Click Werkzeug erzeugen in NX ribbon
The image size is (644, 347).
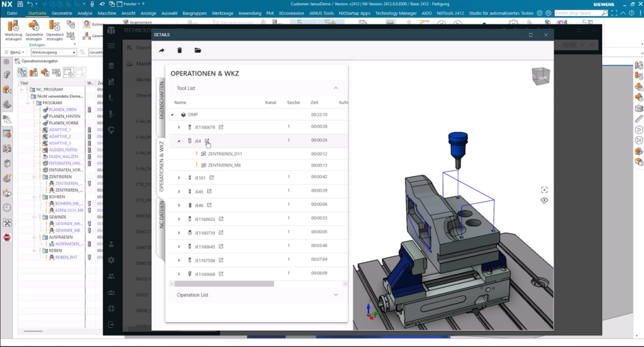13,31
